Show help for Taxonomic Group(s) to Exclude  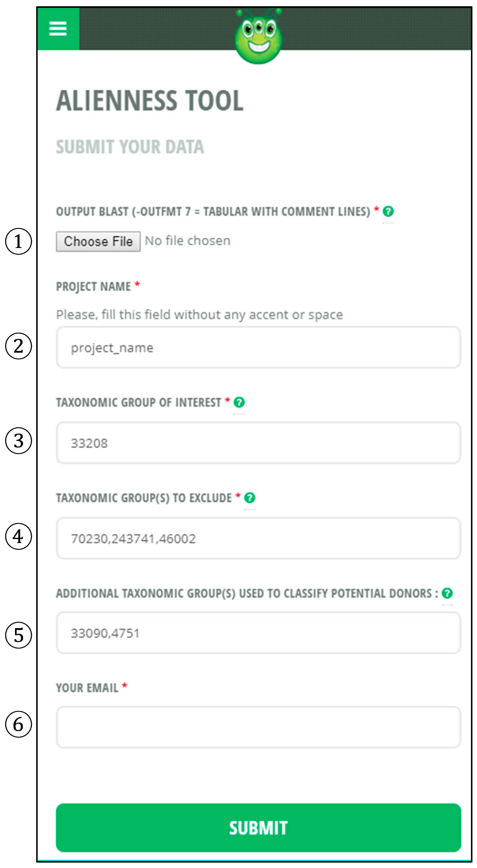pos(250,497)
